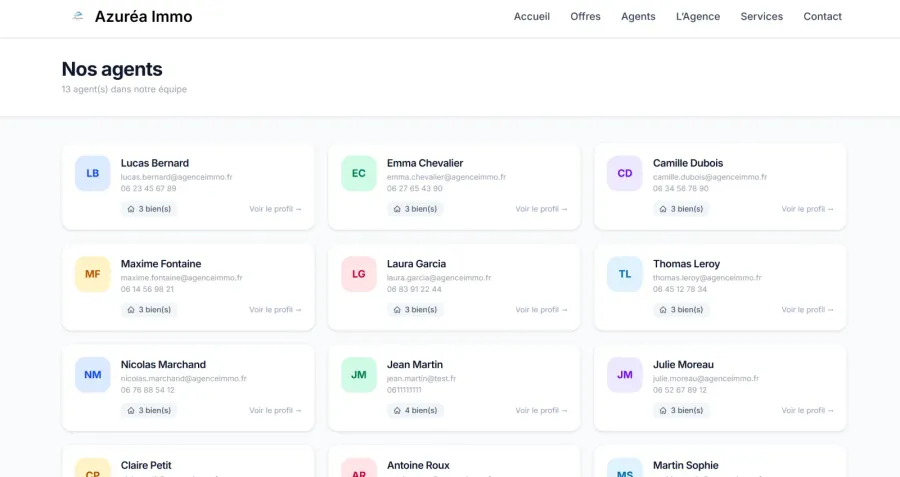Image resolution: width=900 pixels, height=477 pixels.
Task: Click the MF avatar for Maxime Fontaine
Action: (92, 274)
